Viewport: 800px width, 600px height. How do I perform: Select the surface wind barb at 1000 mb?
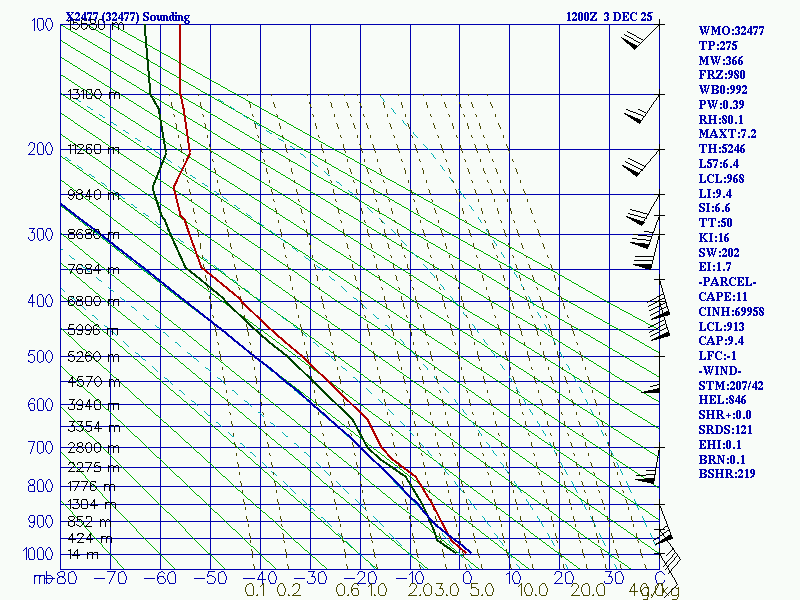(x=671, y=566)
